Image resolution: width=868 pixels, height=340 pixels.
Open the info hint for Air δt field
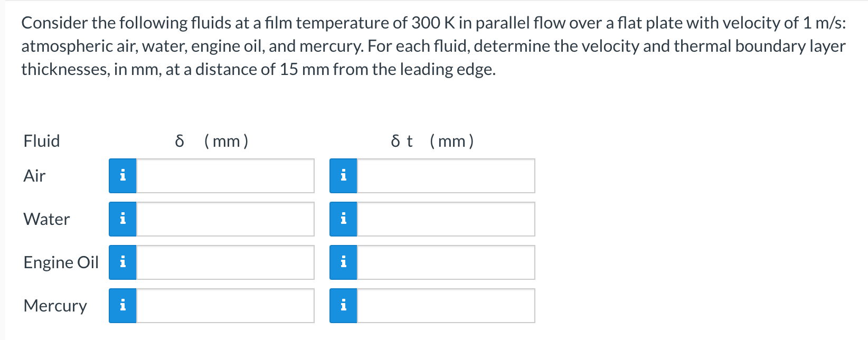point(344,175)
